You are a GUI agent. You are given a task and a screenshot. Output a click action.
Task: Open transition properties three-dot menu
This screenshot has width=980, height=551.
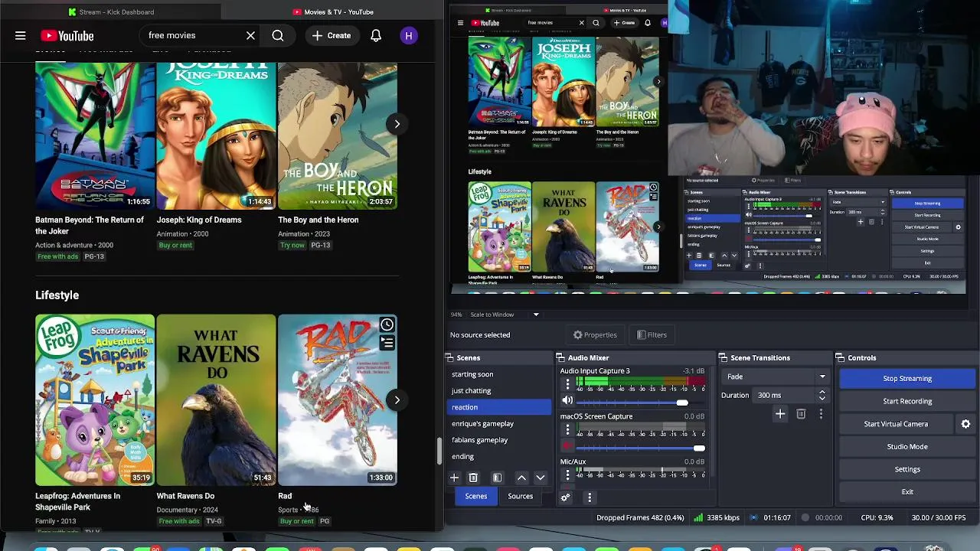(x=821, y=414)
